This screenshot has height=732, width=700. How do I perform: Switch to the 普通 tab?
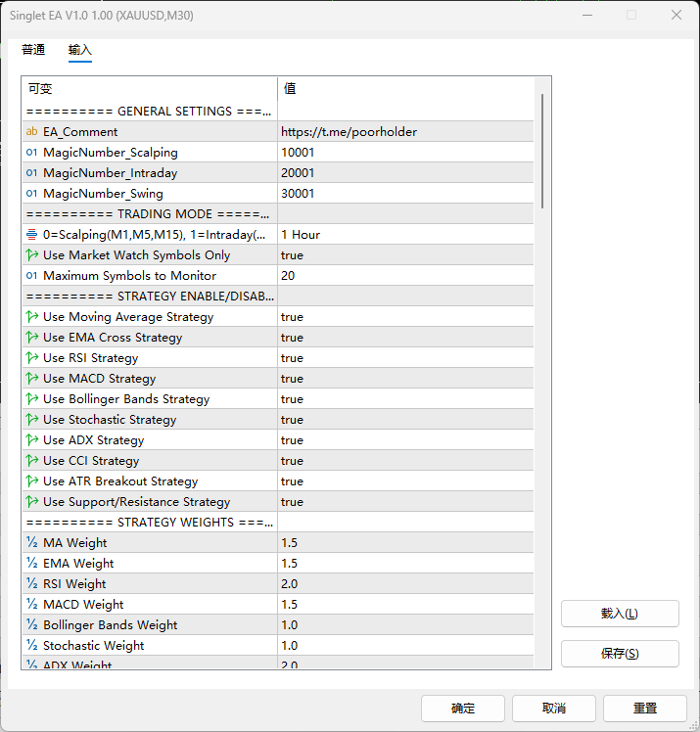coord(33,50)
